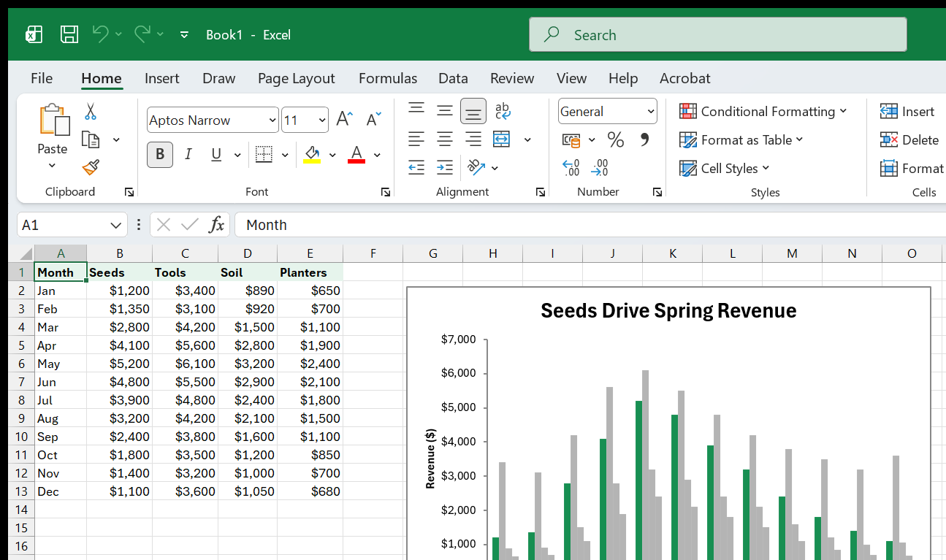
Task: Click the Insert Function fx icon
Action: (x=216, y=225)
